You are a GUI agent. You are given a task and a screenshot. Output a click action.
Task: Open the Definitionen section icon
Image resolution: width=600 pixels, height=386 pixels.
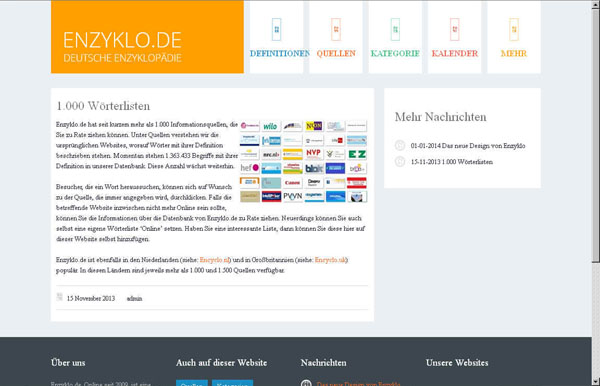(x=276, y=29)
